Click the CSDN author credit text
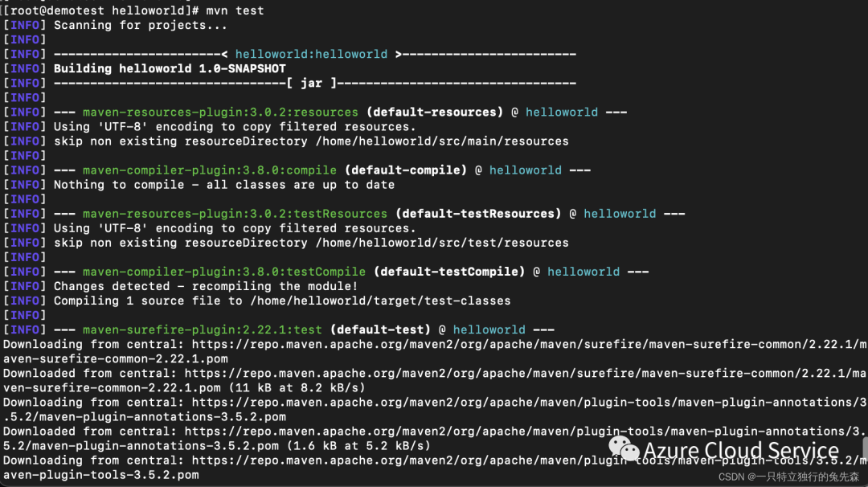Screen dimensions: 868x487 (788, 477)
